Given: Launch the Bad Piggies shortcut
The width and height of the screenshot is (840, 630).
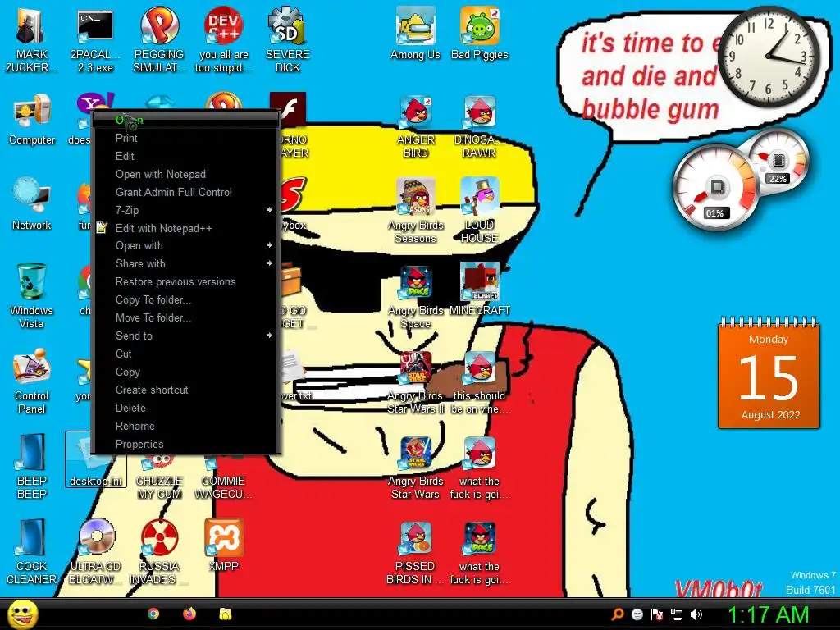Looking at the screenshot, I should [x=479, y=34].
